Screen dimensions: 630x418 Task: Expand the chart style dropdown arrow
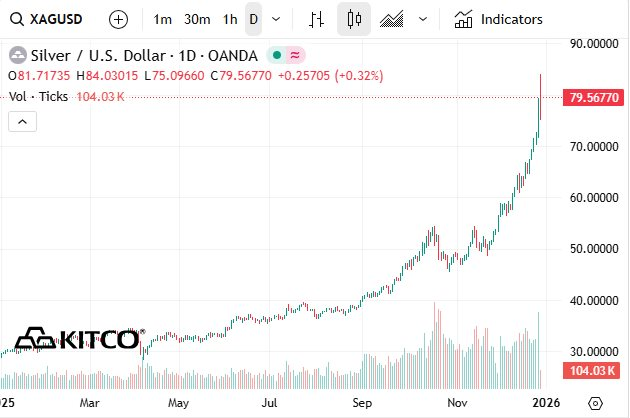point(423,19)
